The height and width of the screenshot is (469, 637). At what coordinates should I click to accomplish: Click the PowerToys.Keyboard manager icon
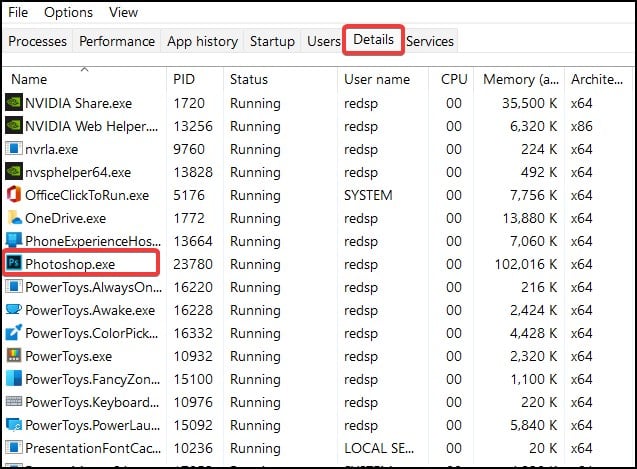tap(14, 402)
